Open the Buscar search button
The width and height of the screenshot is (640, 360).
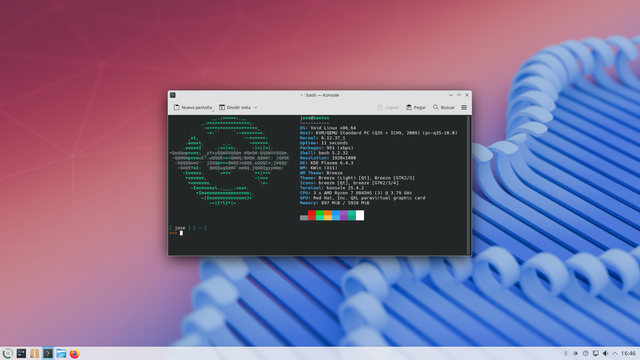pyautogui.click(x=444, y=107)
